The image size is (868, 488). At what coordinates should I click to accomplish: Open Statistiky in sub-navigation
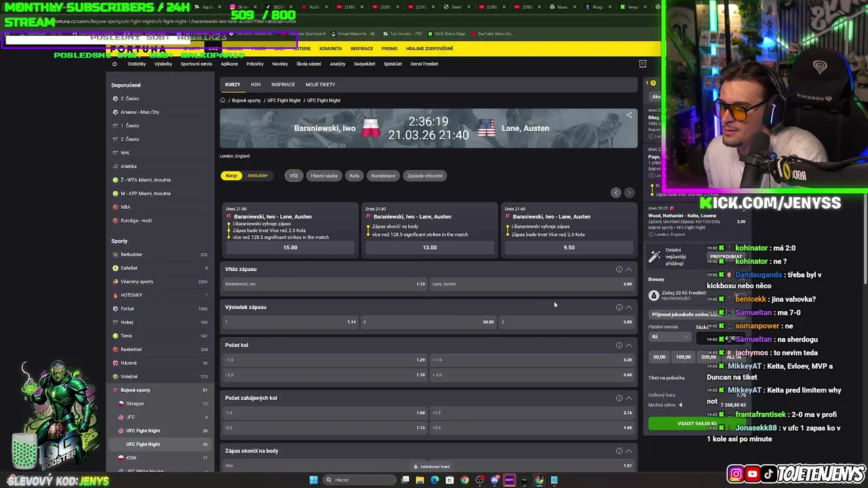pos(136,64)
